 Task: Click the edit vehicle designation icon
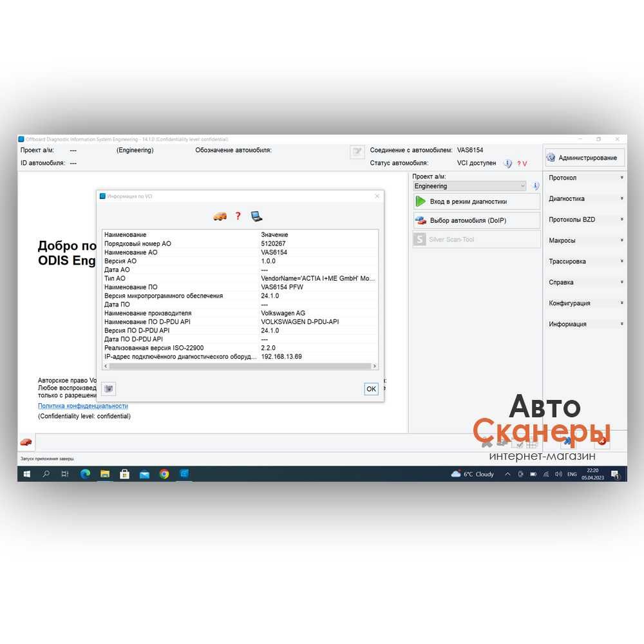click(x=357, y=151)
